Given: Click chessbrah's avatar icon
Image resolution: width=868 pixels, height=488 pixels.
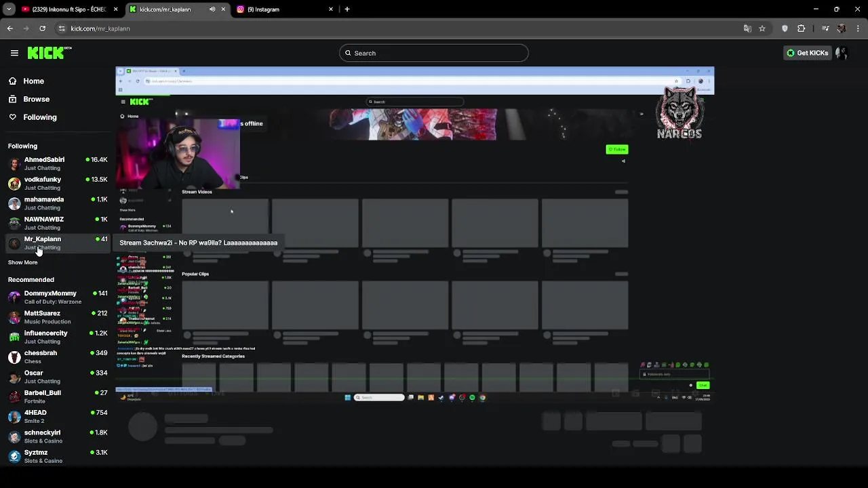Looking at the screenshot, I should (14, 357).
